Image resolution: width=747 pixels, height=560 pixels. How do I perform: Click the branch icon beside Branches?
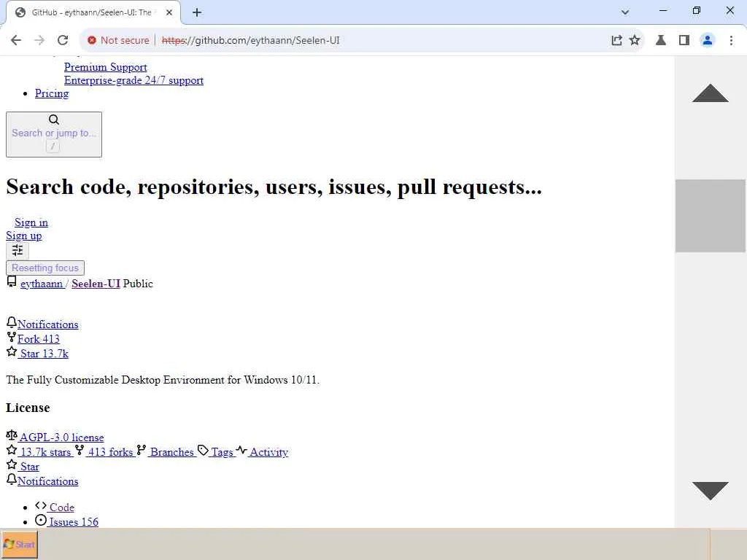[142, 450]
